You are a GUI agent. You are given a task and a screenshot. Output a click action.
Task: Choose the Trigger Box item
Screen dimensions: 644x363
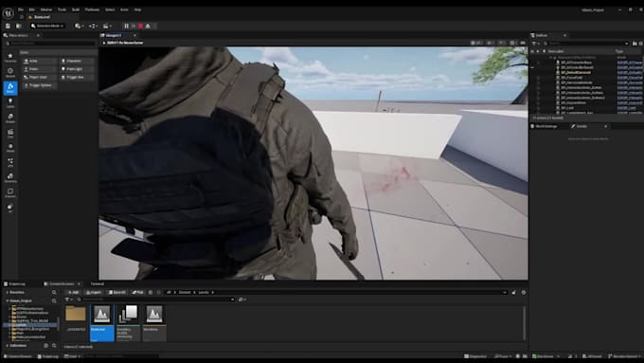coord(77,78)
